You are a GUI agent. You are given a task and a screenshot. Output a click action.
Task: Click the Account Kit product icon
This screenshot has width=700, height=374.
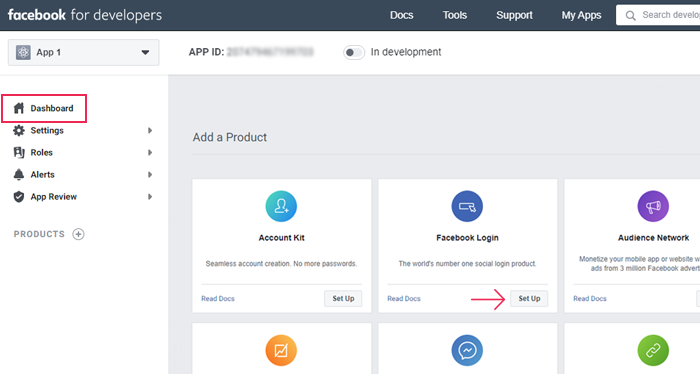(281, 206)
